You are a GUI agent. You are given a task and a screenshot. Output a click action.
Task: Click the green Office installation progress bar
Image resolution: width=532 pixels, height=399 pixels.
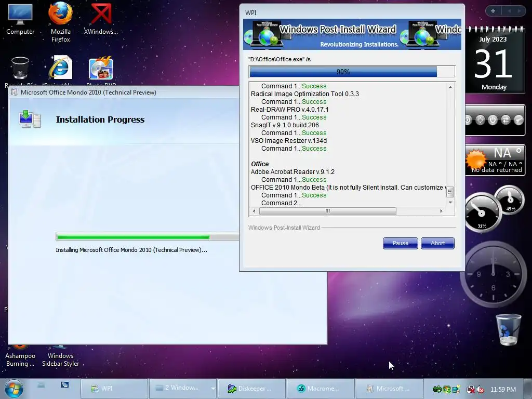[147, 237]
